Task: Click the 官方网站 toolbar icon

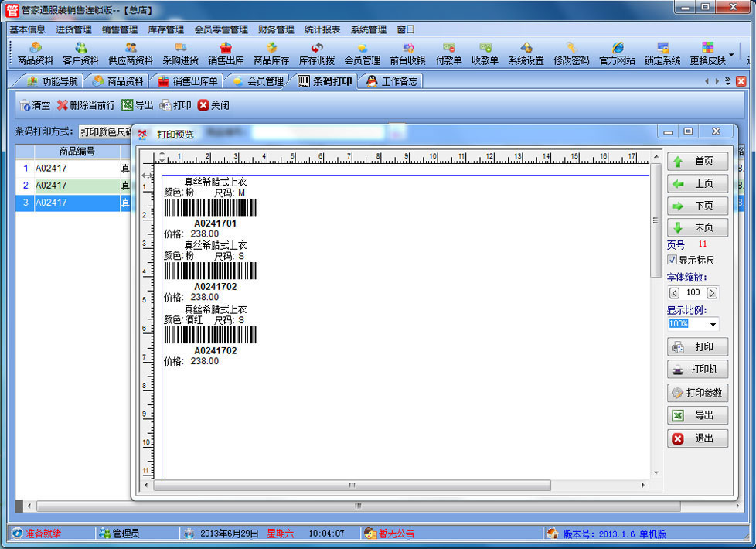Action: (x=617, y=53)
